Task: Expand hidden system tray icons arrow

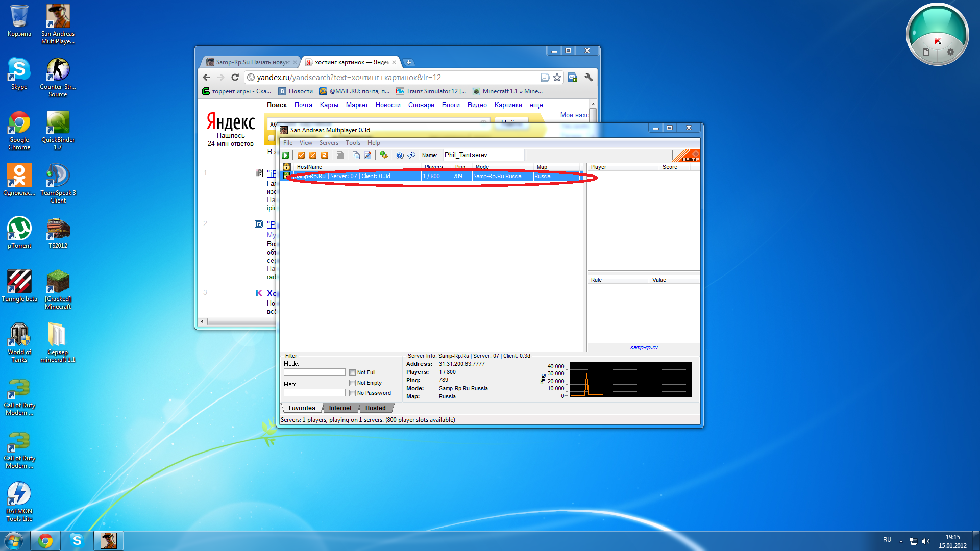Action: (901, 541)
